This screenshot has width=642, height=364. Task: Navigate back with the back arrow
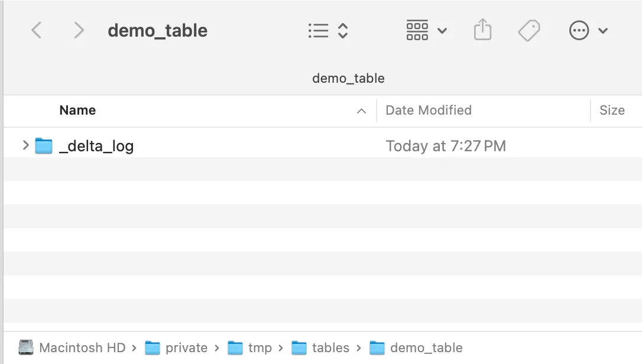point(37,30)
